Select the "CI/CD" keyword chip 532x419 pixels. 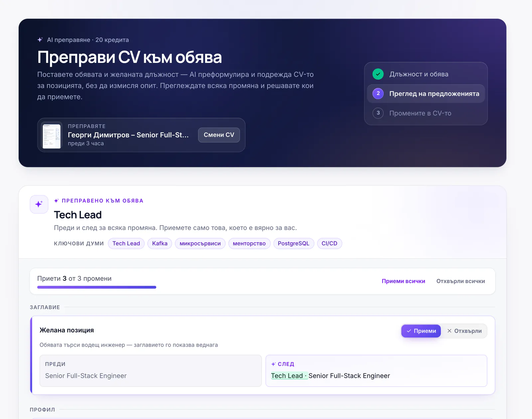(x=330, y=243)
